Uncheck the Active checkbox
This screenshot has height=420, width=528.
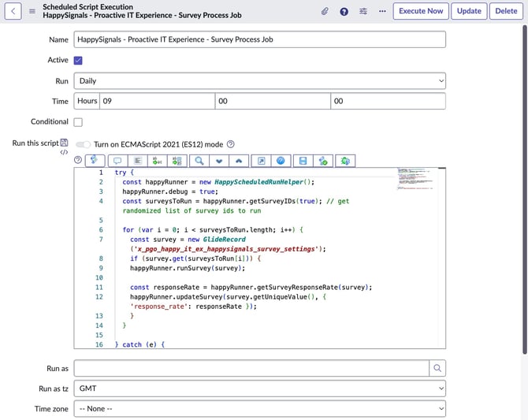pos(78,60)
